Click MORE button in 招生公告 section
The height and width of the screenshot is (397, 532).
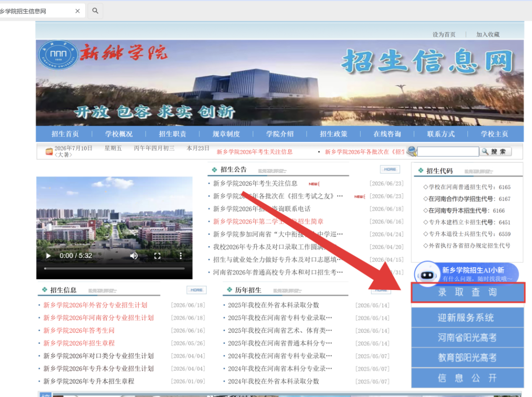390,169
